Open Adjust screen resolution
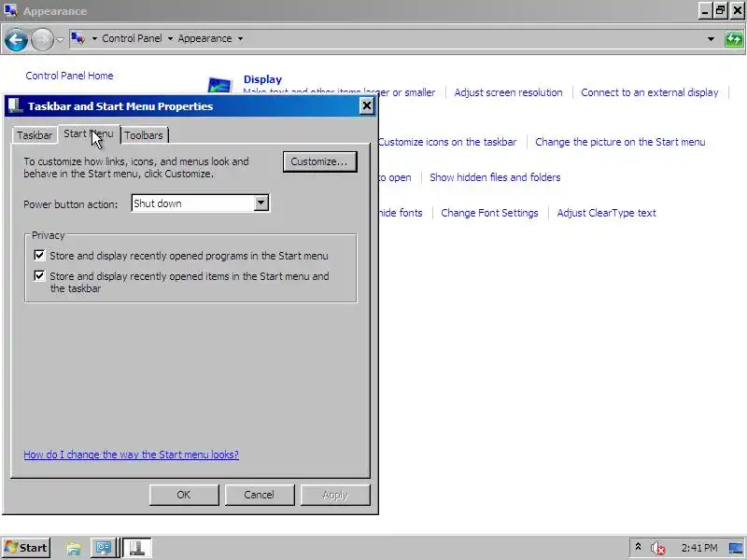This screenshot has height=560, width=747. pos(508,92)
